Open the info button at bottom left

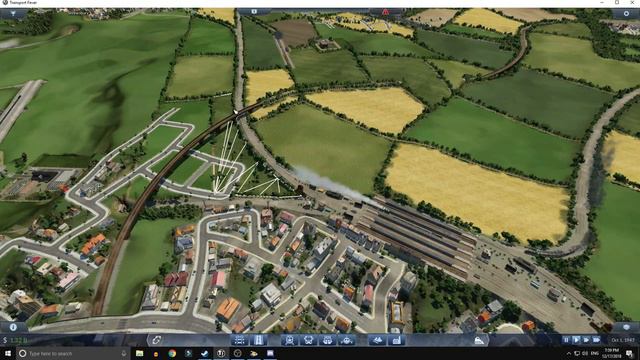tap(13, 327)
